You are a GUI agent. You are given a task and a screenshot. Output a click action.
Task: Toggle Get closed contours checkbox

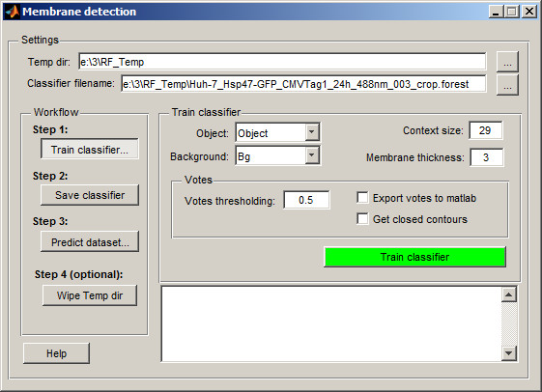(x=362, y=218)
